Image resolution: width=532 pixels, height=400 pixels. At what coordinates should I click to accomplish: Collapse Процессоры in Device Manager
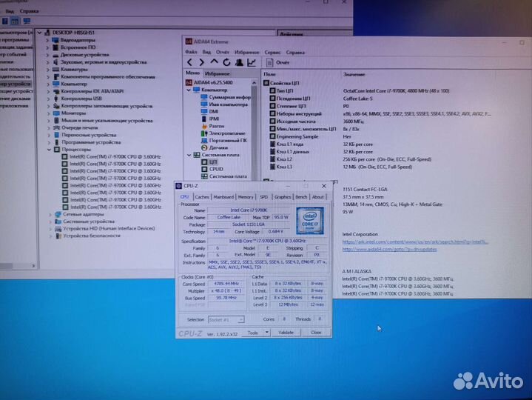click(x=49, y=150)
